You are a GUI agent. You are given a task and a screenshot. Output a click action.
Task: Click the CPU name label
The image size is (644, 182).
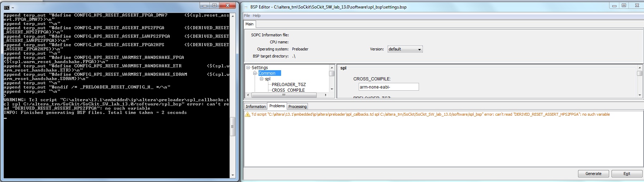point(279,42)
